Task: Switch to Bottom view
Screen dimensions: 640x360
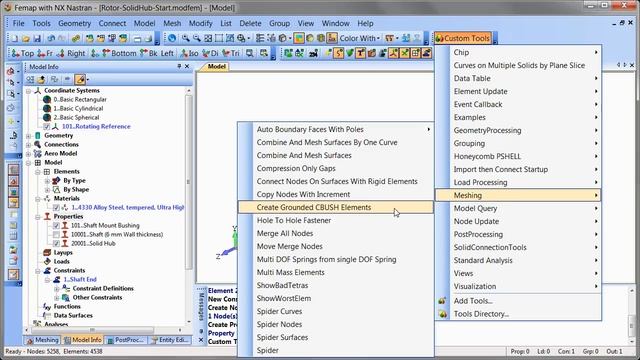Action: pos(119,53)
